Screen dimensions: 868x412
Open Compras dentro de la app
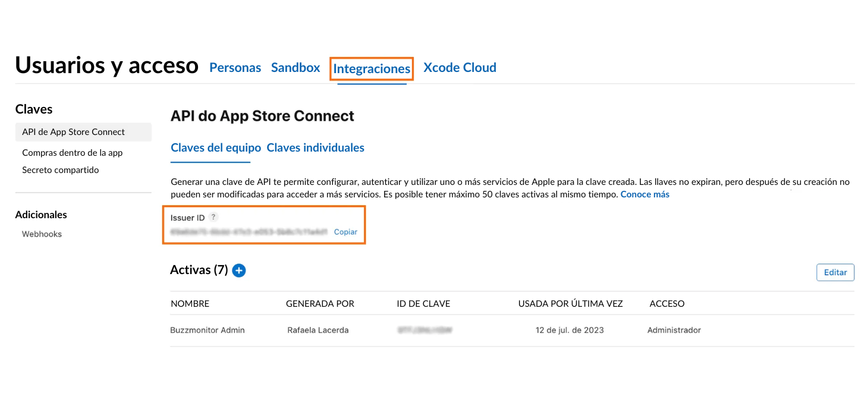(x=72, y=153)
